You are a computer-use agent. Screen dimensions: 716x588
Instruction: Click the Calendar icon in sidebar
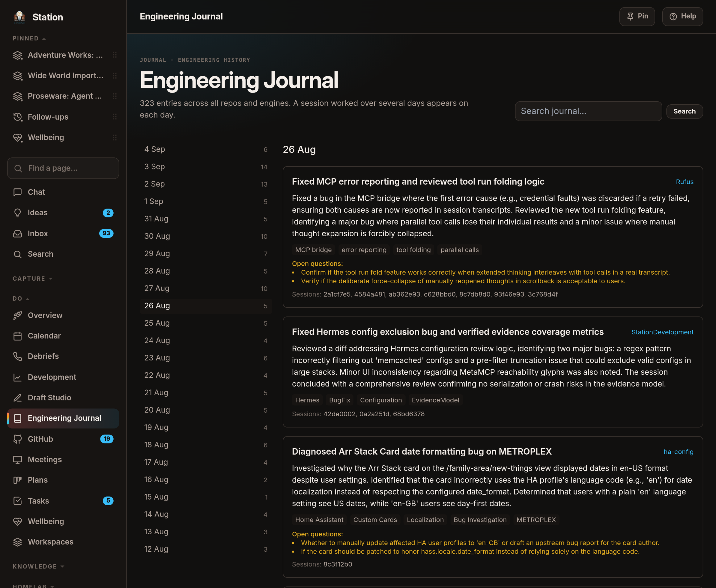18,336
